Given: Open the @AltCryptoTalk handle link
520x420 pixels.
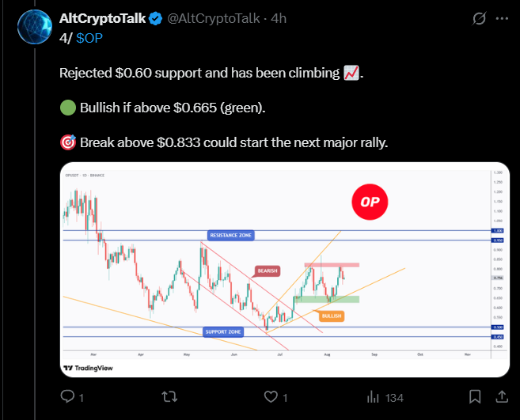Looking at the screenshot, I should pos(213,18).
